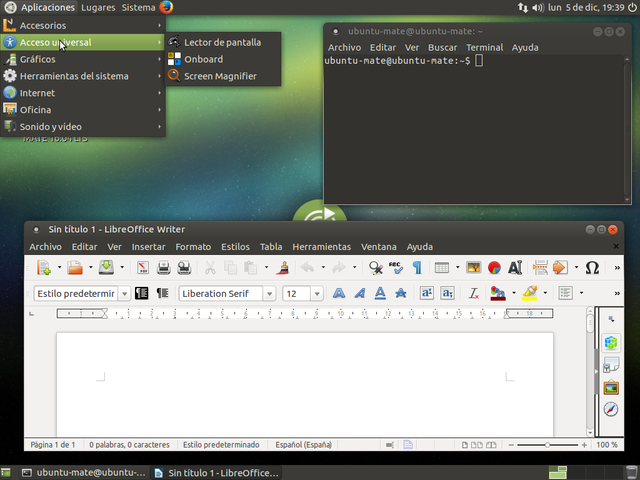The height and width of the screenshot is (480, 640).
Task: Open the sidebar Gallery deck
Action: click(611, 387)
